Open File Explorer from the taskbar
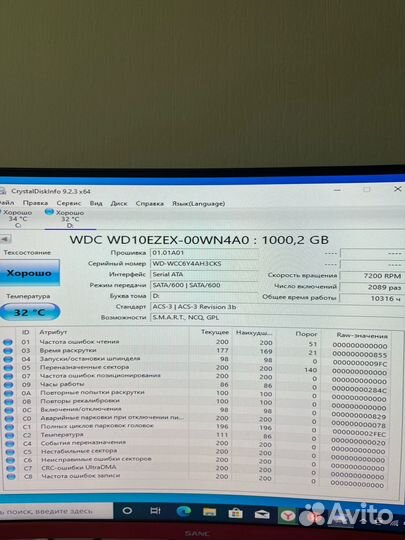Screen dimensions: 405x540 [209, 512]
